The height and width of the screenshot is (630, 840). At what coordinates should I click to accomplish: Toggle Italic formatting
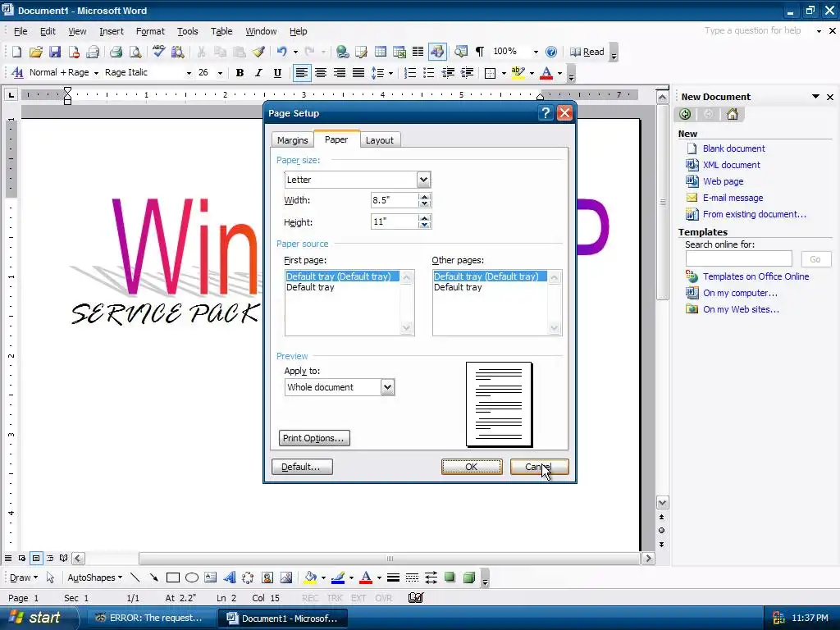[258, 73]
